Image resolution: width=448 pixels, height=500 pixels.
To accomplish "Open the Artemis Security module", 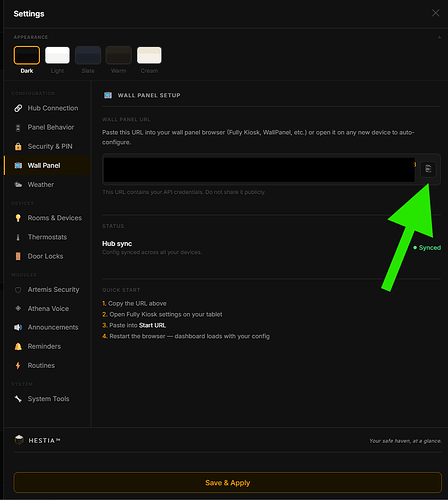I will tap(47, 290).
